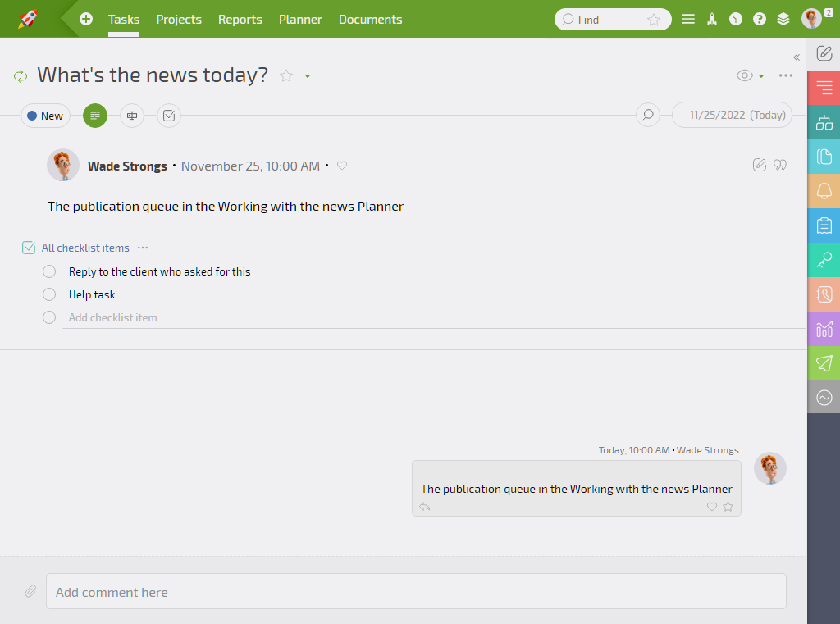Click Wade Strongs avatar in description
Viewport: 840px width, 624px height.
click(63, 165)
